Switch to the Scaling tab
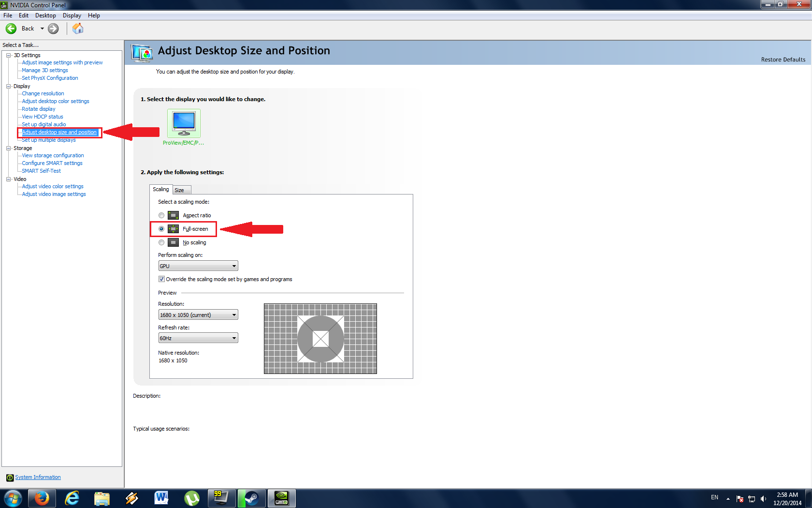This screenshot has width=812, height=508. tap(161, 189)
